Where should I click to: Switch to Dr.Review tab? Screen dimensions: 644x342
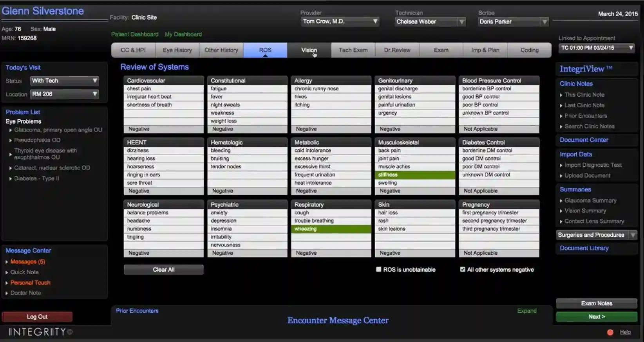click(x=397, y=50)
